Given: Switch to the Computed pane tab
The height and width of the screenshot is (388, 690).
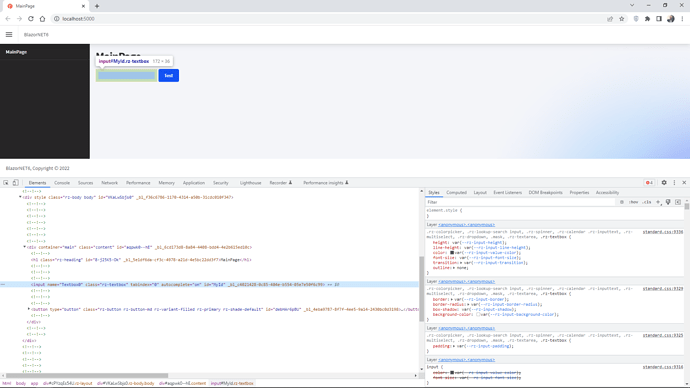Looking at the screenshot, I should 456,192.
